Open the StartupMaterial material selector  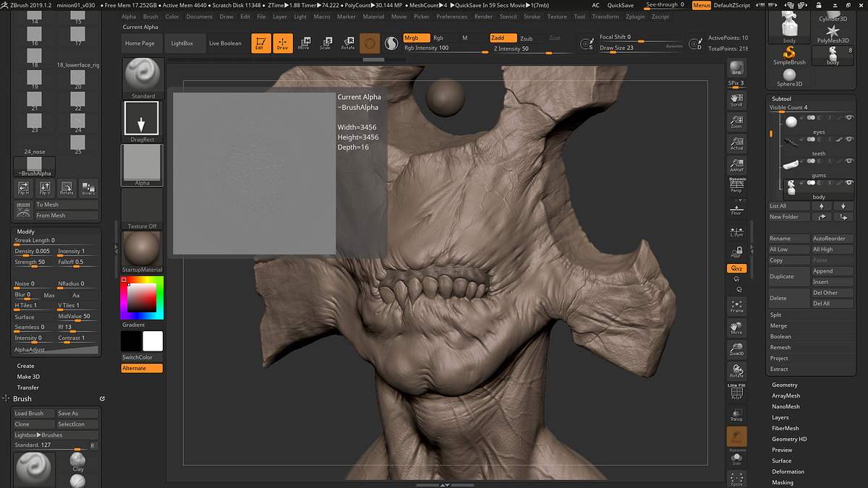pos(142,252)
